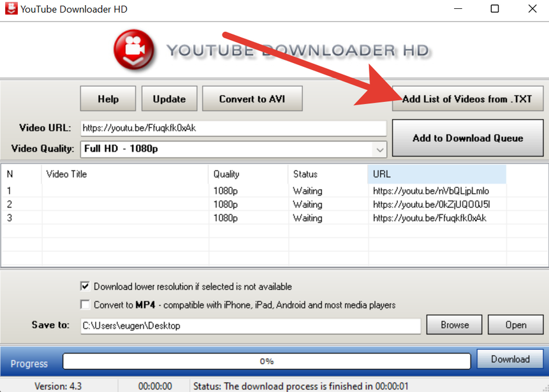
Task: Open the save destination folder
Action: (515, 324)
